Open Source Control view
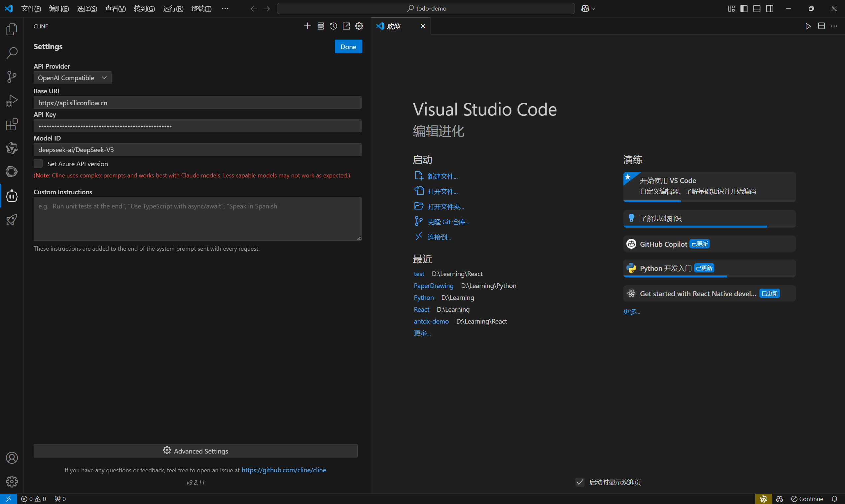Viewport: 845px width, 504px height. click(12, 77)
